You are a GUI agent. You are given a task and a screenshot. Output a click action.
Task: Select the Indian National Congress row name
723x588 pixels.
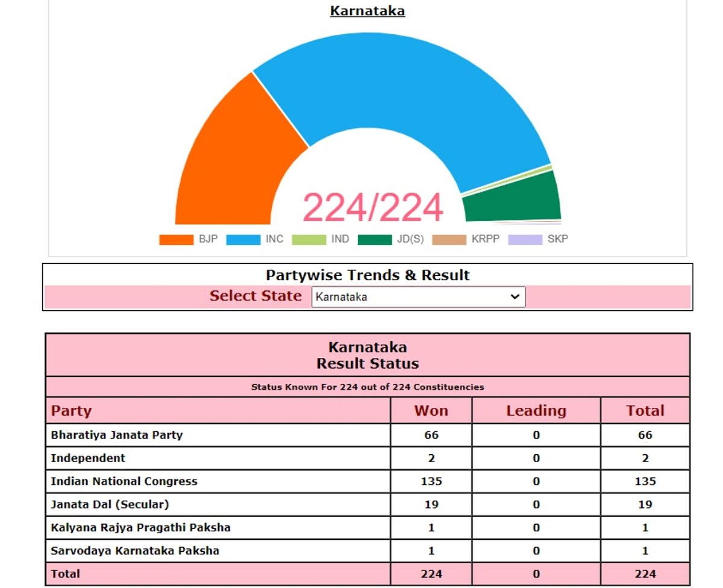pyautogui.click(x=124, y=481)
